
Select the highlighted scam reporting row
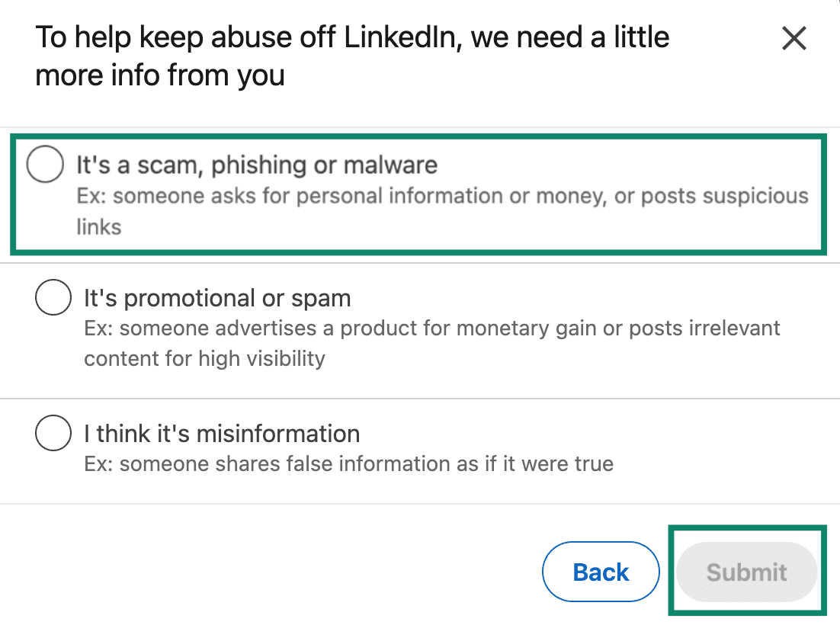[419, 194]
